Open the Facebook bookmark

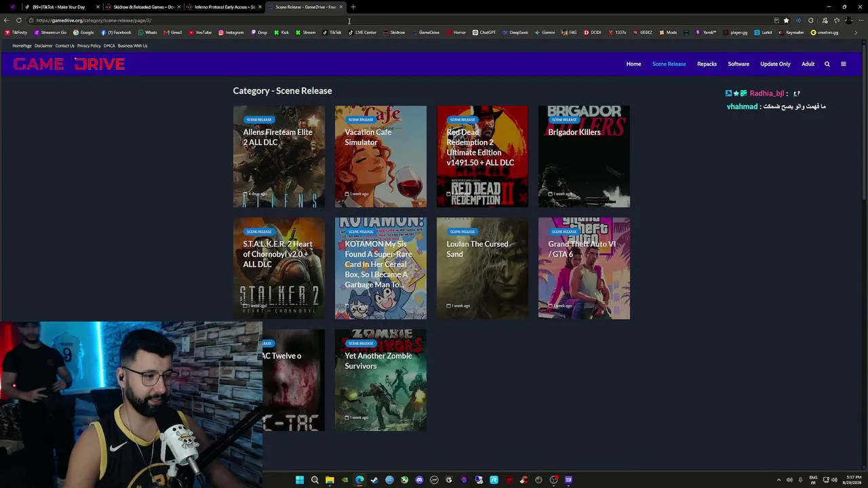(x=116, y=33)
